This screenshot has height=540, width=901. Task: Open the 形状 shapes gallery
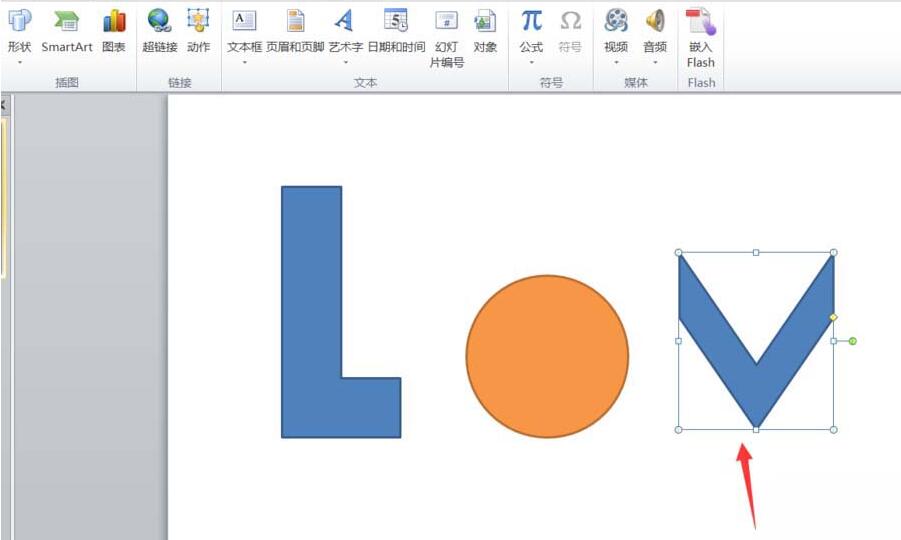click(20, 32)
